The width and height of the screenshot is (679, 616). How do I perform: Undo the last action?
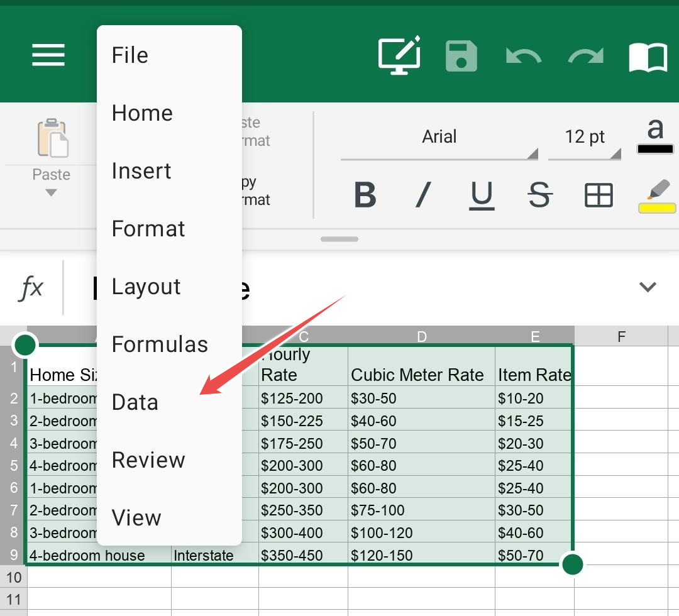(x=523, y=57)
